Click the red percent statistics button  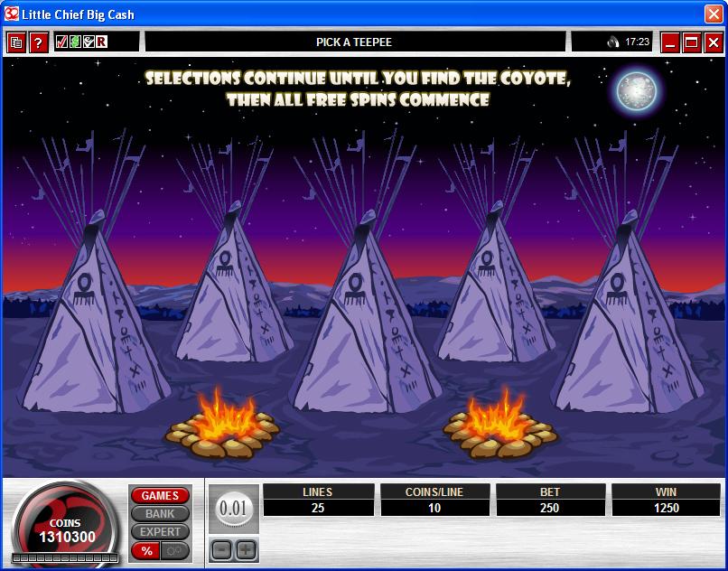[145, 550]
